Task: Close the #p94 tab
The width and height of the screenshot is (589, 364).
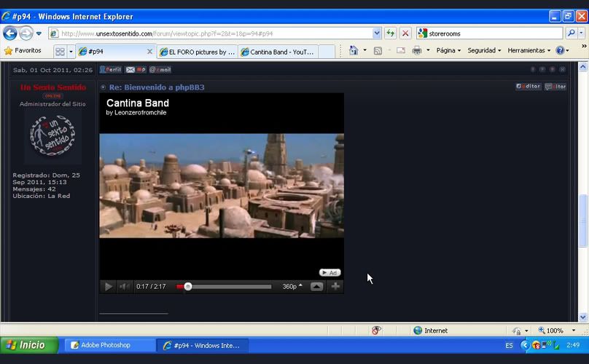Action: coord(149,52)
